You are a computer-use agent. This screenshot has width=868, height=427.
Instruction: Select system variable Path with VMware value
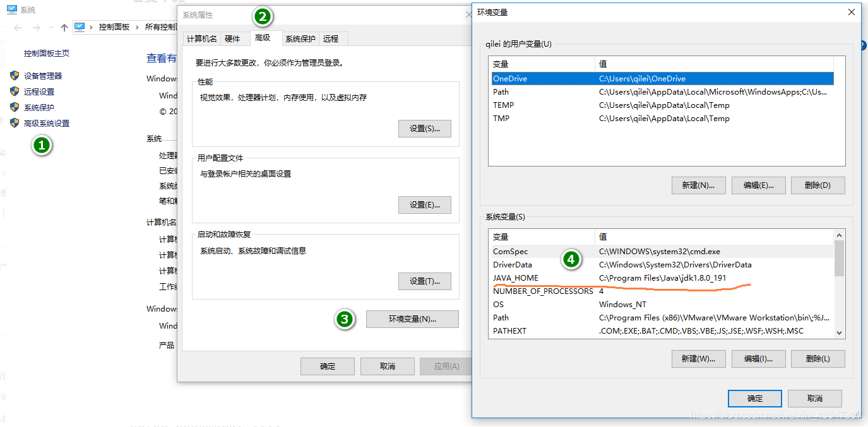pos(662,318)
